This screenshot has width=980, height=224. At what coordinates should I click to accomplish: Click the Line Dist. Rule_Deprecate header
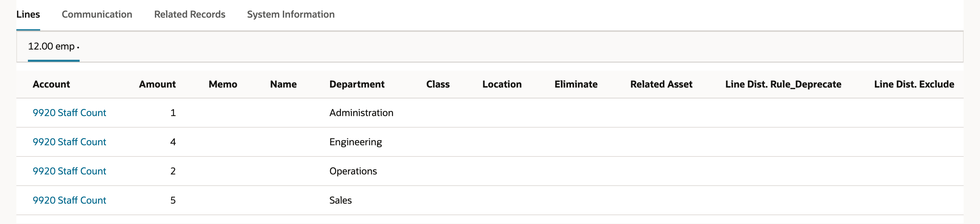783,84
